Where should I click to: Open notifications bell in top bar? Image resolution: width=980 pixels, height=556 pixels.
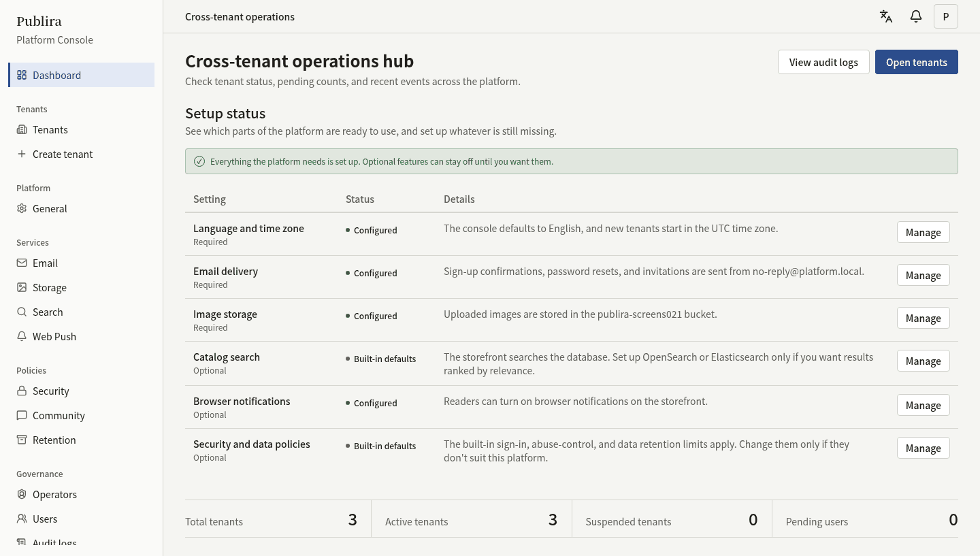point(916,16)
